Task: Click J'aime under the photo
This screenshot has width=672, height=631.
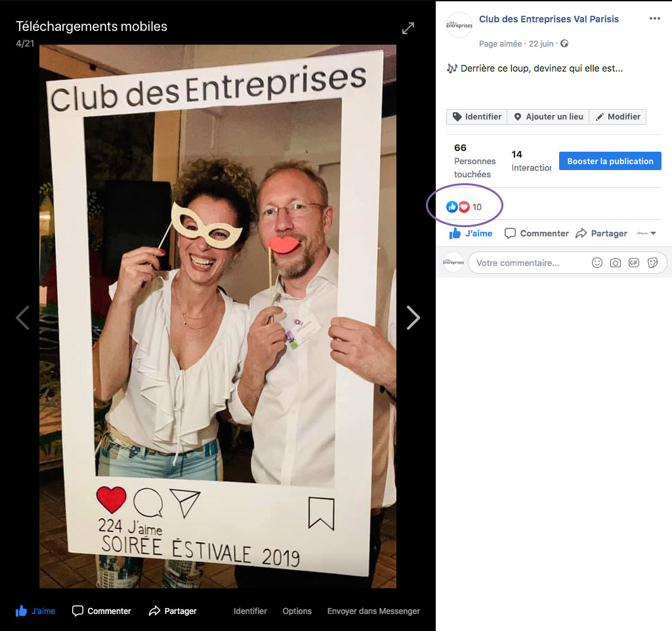Action: [x=35, y=611]
